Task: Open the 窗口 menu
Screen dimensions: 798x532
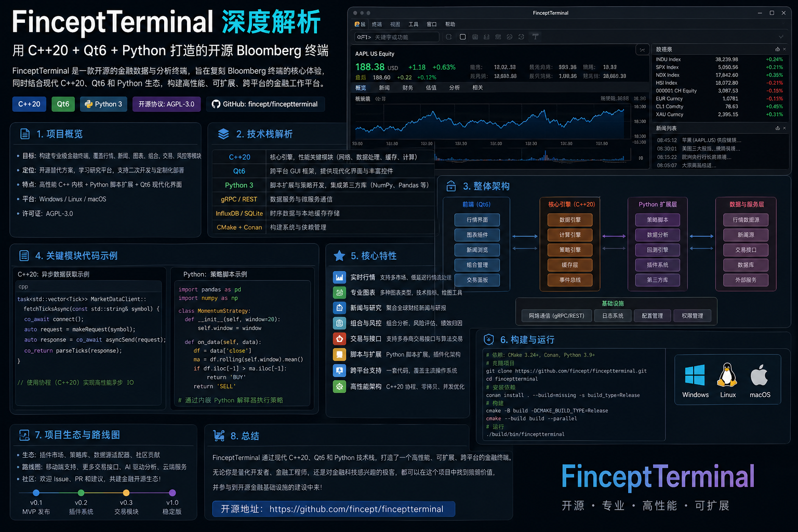Action: coord(432,24)
